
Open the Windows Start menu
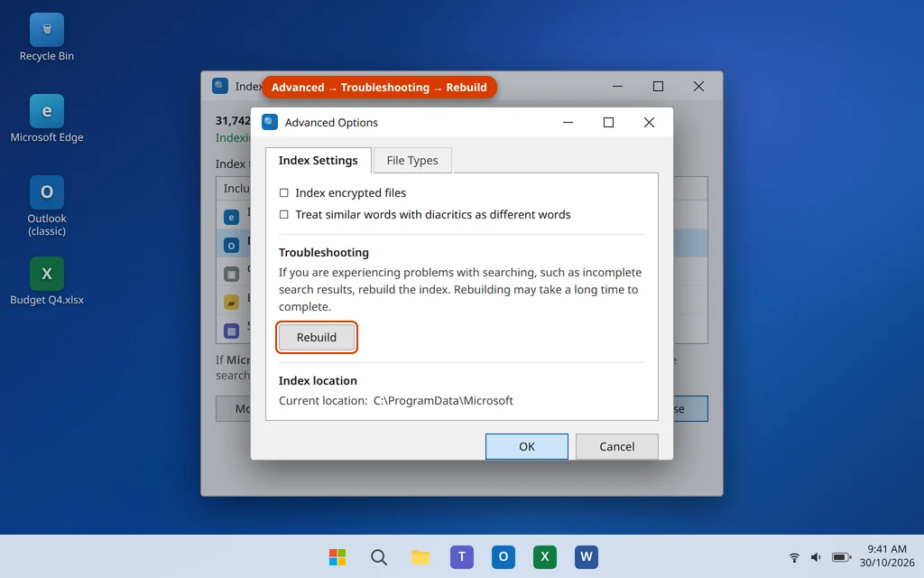[337, 556]
